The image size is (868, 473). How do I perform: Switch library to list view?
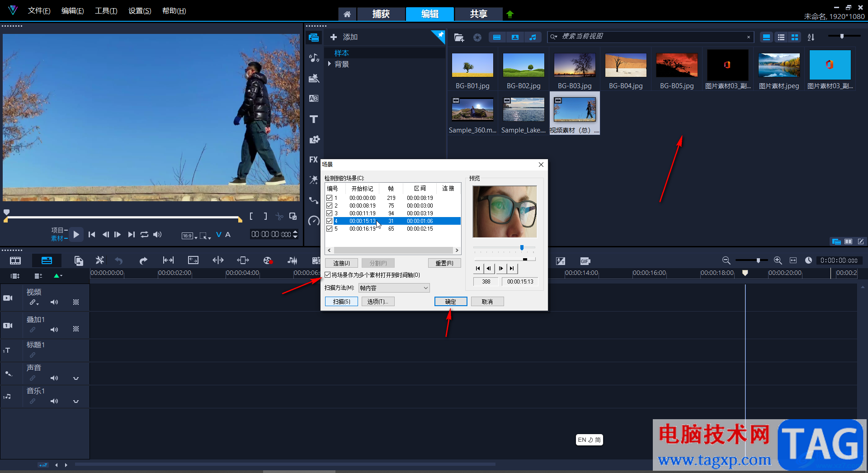tap(781, 38)
